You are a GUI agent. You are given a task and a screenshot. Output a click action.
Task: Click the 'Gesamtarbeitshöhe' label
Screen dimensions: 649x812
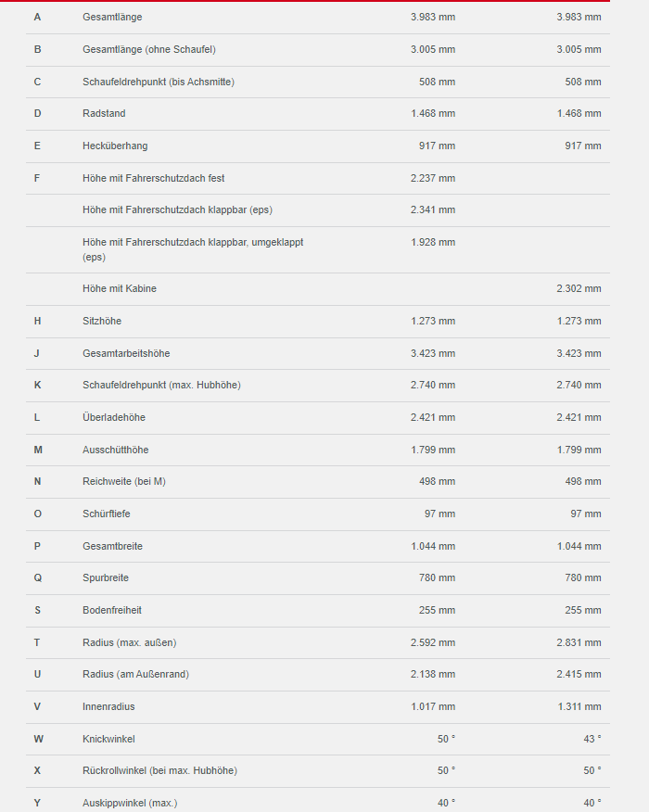point(126,353)
